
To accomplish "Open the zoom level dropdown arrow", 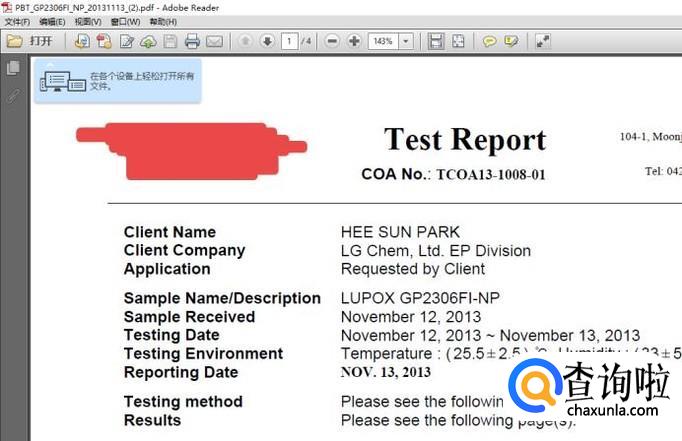I will click(x=406, y=41).
